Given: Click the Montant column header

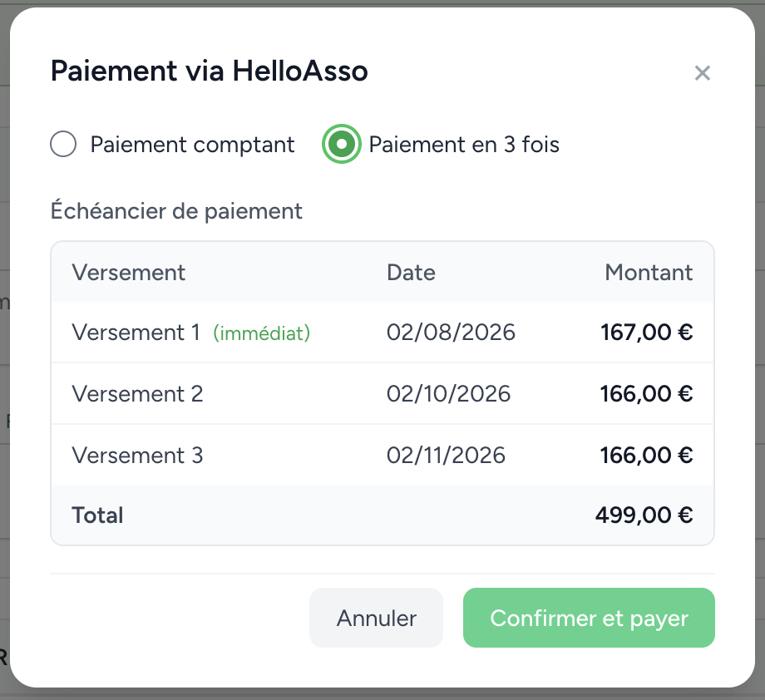Looking at the screenshot, I should pyautogui.click(x=649, y=272).
